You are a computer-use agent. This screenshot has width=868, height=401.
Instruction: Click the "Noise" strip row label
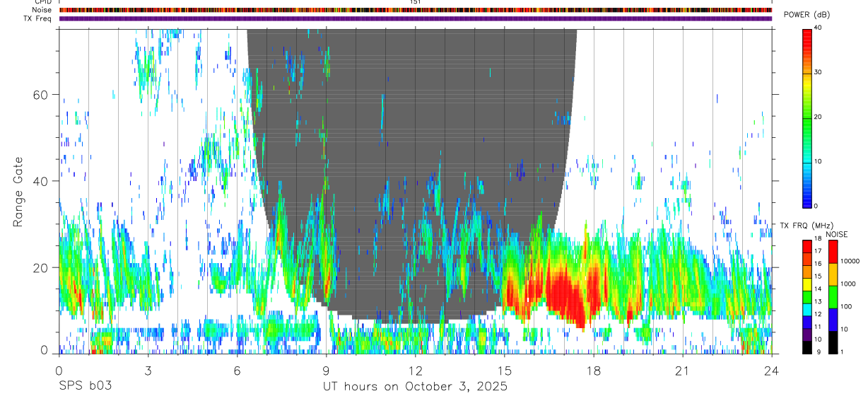pyautogui.click(x=42, y=10)
